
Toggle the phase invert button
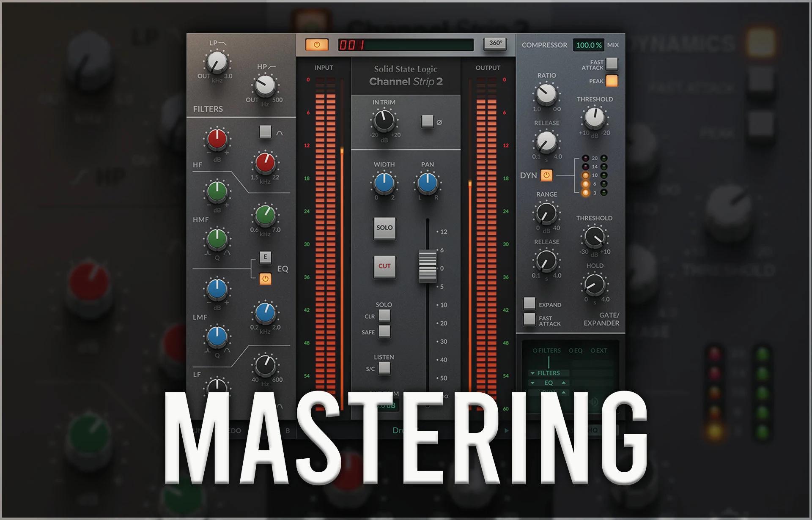pos(428,121)
